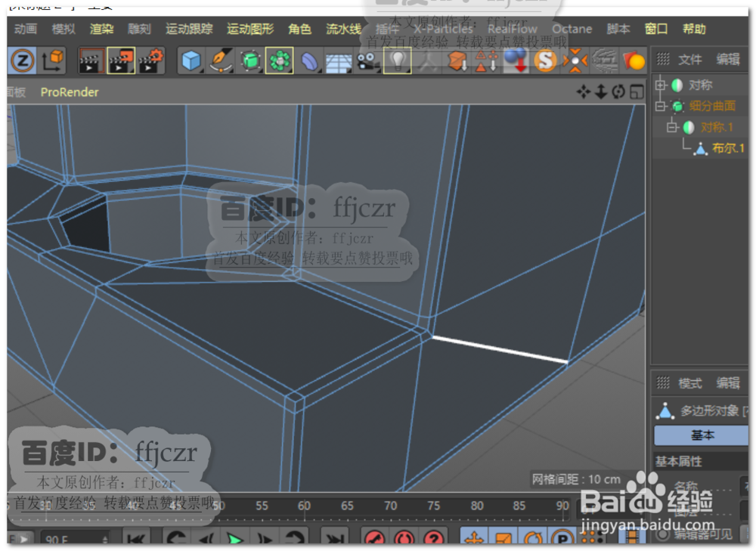Open the Octane menu
Image resolution: width=756 pixels, height=551 pixels.
572,29
